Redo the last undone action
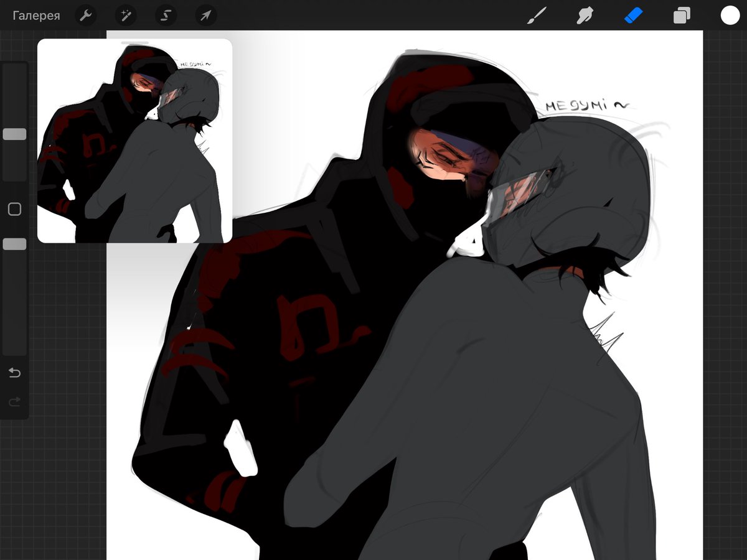747x560 pixels. pos(14,402)
